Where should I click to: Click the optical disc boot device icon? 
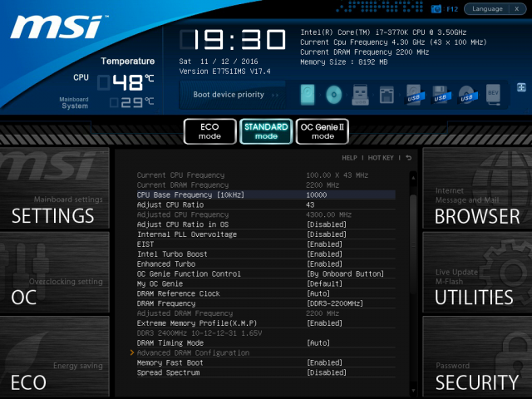[x=334, y=96]
